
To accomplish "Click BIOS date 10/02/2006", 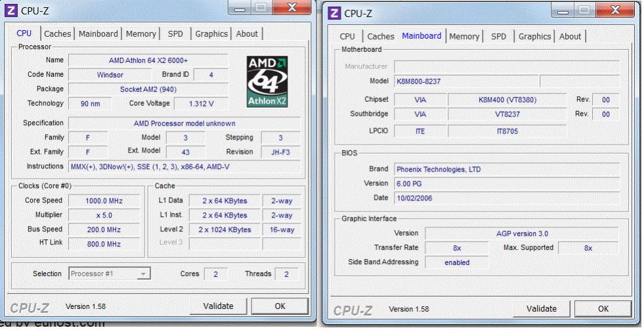I will tap(507, 198).
